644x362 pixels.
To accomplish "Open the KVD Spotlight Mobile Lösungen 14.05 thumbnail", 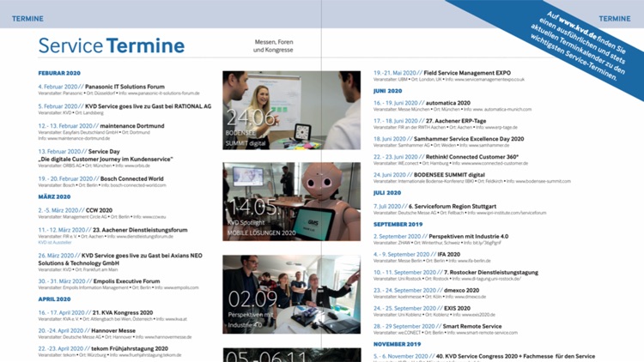I will point(292,202).
